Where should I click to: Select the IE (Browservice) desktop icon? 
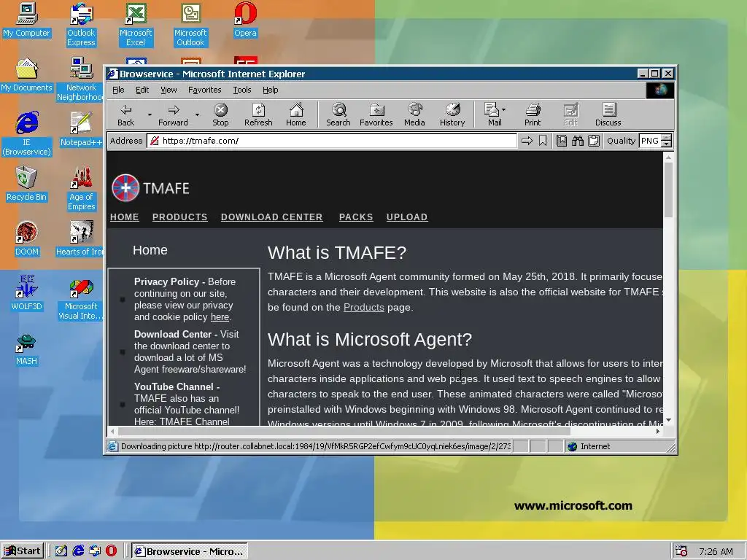27,134
